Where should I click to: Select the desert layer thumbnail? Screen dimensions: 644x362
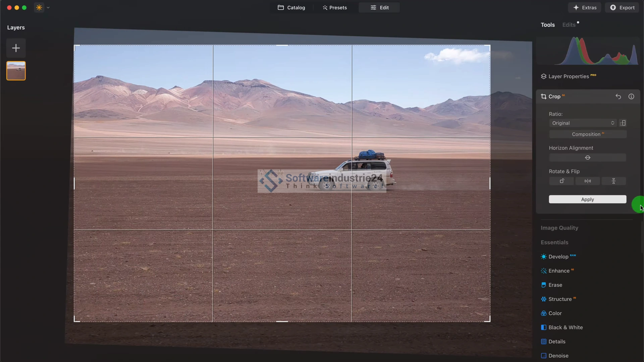16,71
